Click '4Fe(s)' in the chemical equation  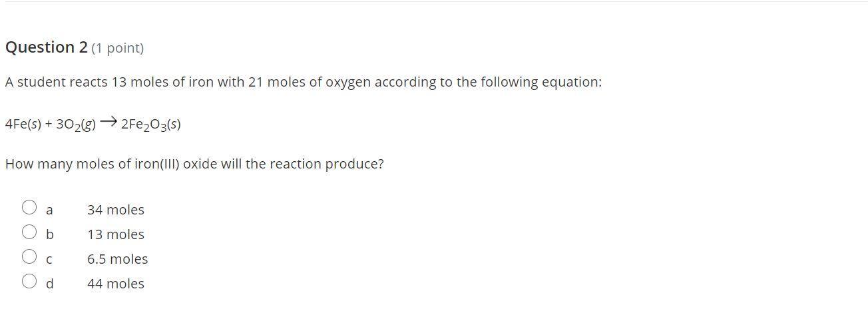(23, 125)
